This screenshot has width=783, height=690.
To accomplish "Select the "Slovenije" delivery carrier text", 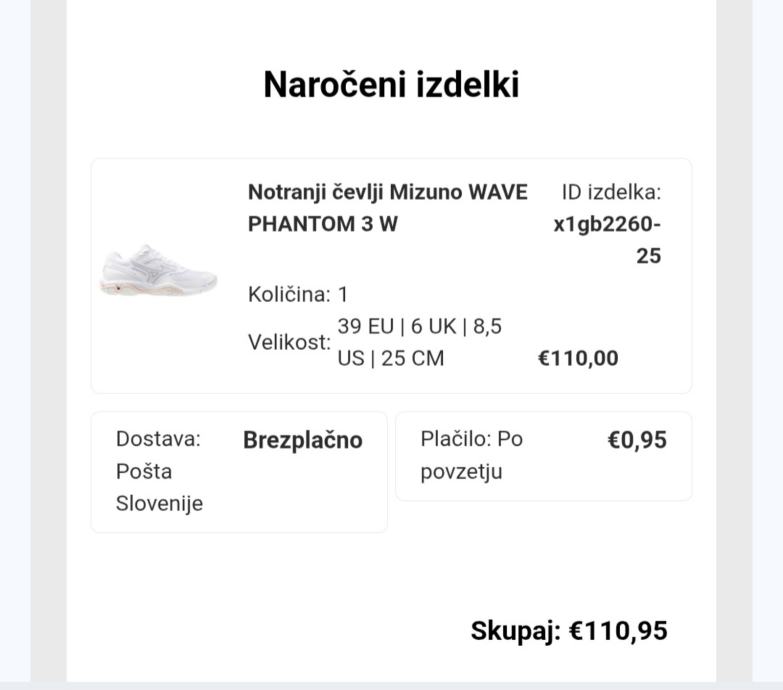I will point(159,503).
